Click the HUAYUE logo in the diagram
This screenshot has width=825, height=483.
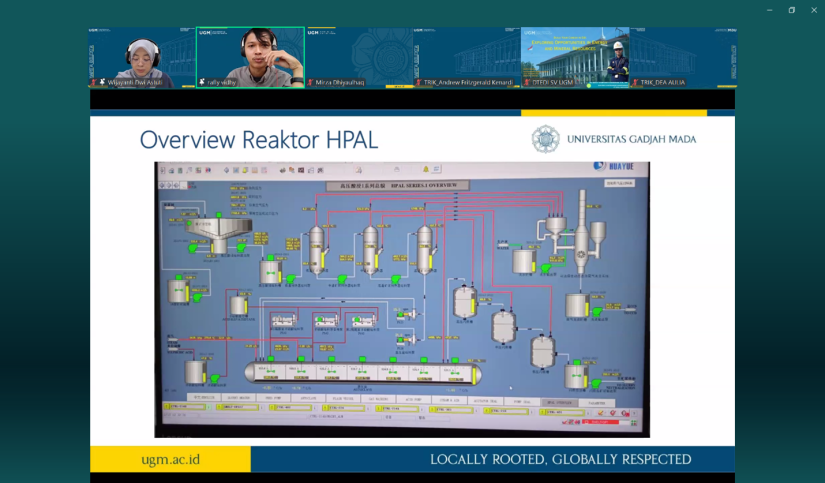614,166
